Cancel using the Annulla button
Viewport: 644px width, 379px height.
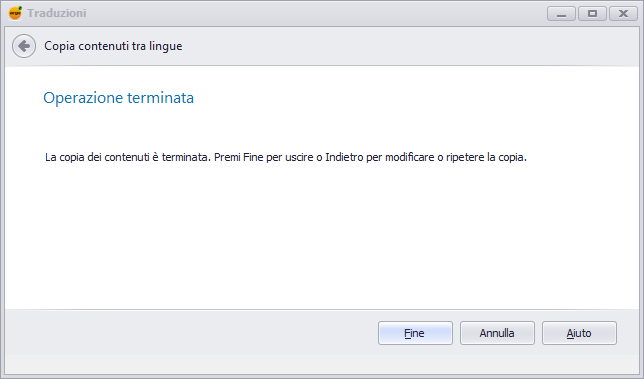[x=497, y=333]
